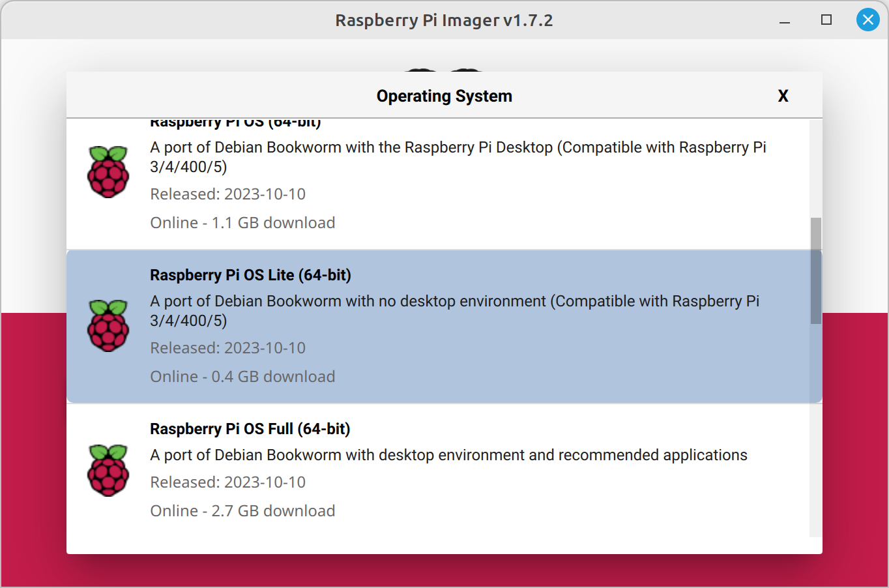
Task: Maximize the Raspberry Pi Imager window
Action: [826, 20]
